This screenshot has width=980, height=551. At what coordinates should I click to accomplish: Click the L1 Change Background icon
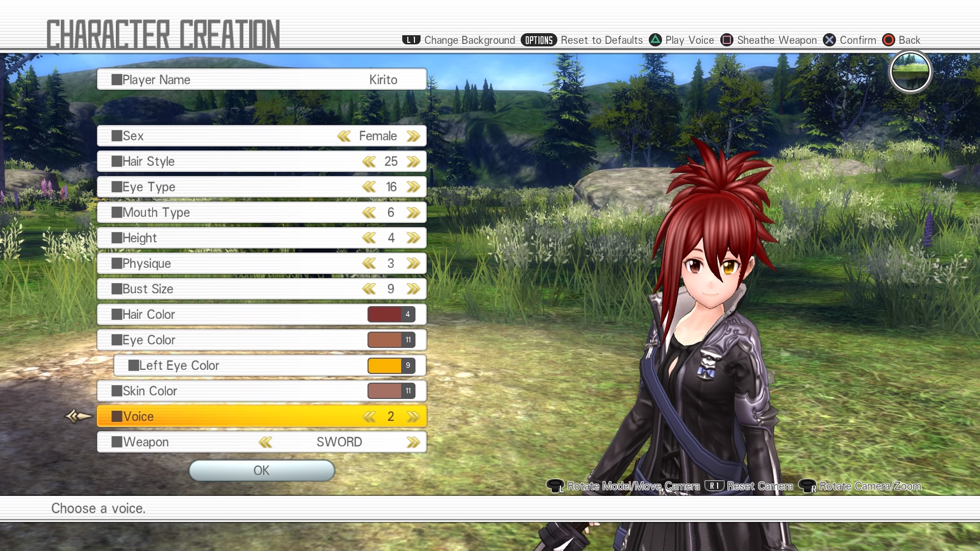tap(411, 40)
